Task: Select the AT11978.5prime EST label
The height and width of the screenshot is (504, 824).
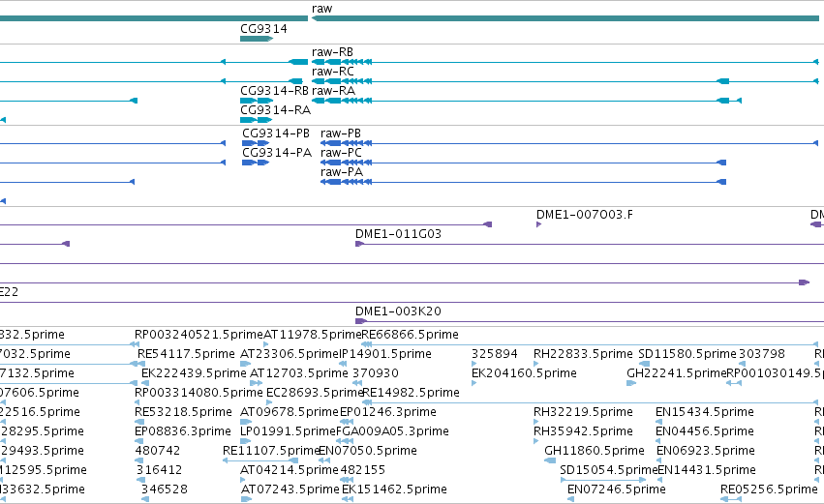Action: (312, 335)
